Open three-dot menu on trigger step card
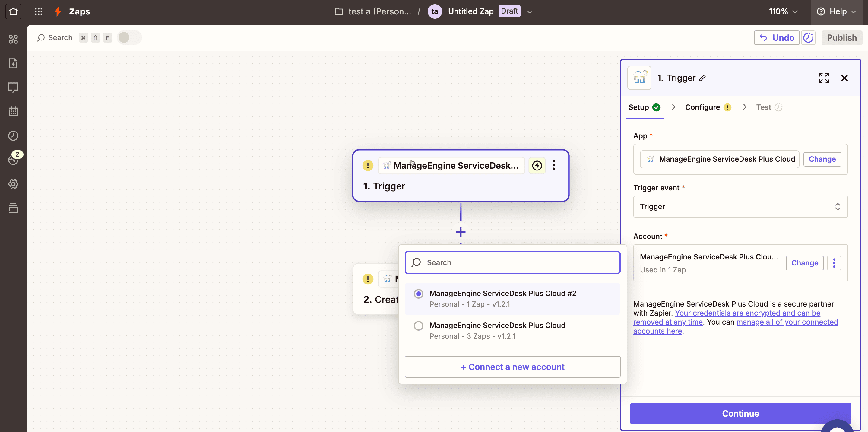The image size is (868, 432). click(554, 165)
